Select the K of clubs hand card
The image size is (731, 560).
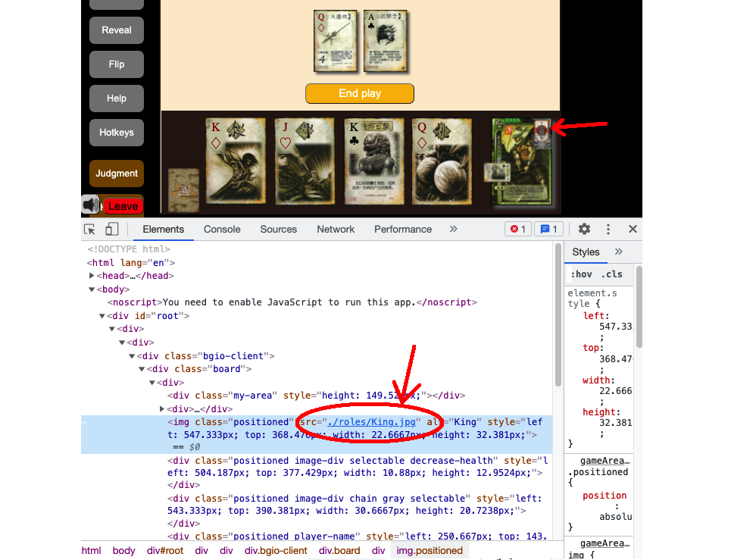point(374,161)
